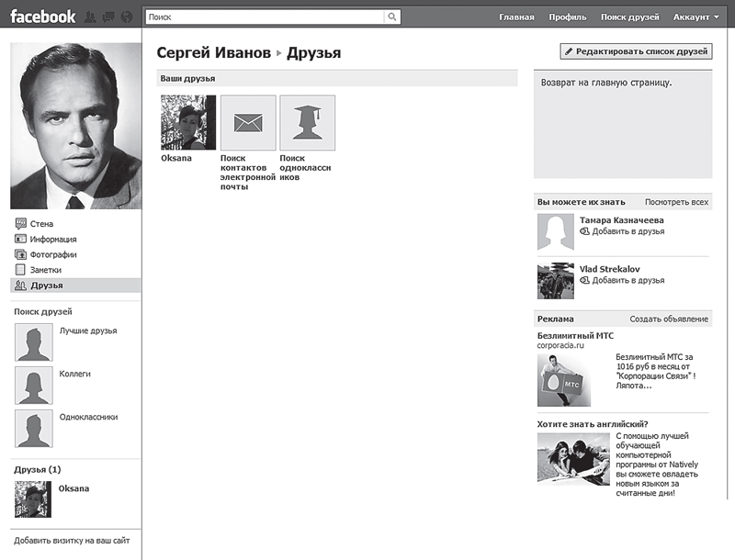Click add-friend icon under Тамара Казначеева
Screen dimensions: 735x560
tap(584, 230)
